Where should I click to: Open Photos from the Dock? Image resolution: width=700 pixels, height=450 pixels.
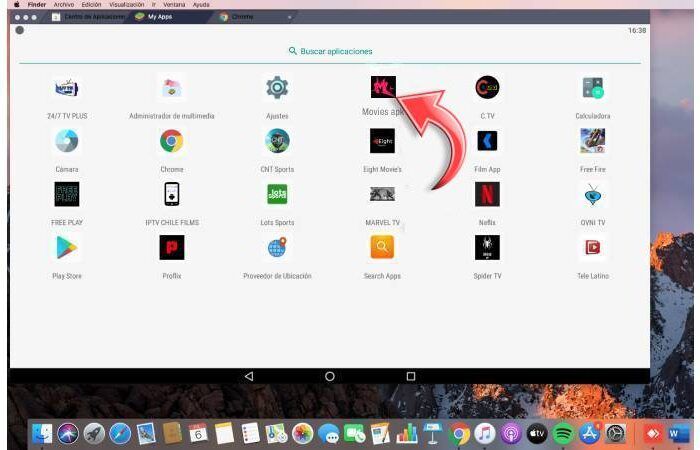(x=303, y=433)
